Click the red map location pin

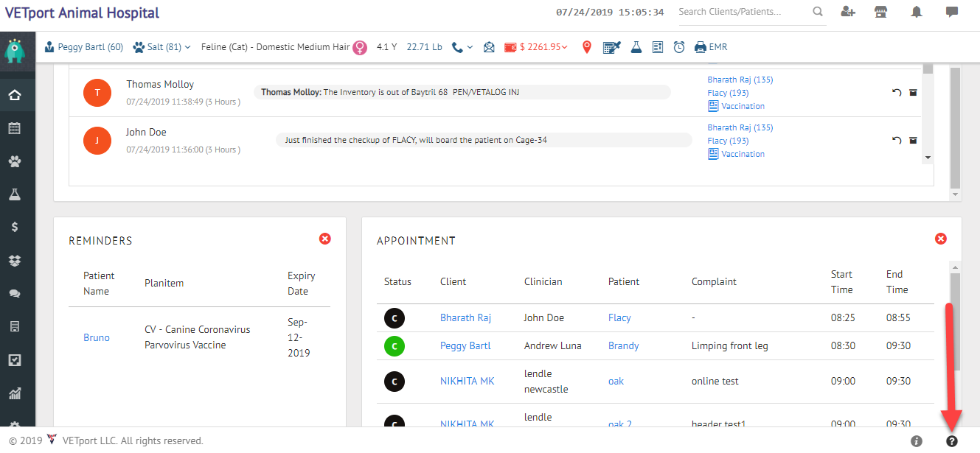(x=587, y=47)
